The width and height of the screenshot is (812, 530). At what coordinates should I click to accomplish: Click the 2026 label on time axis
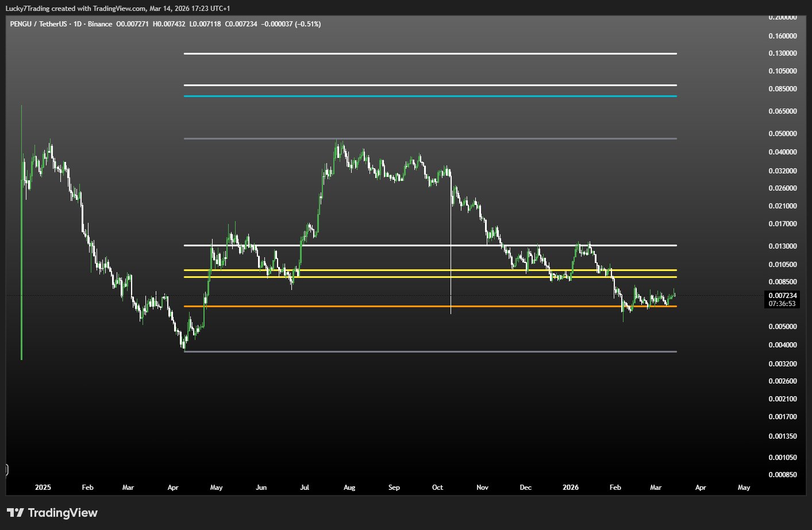coord(571,488)
